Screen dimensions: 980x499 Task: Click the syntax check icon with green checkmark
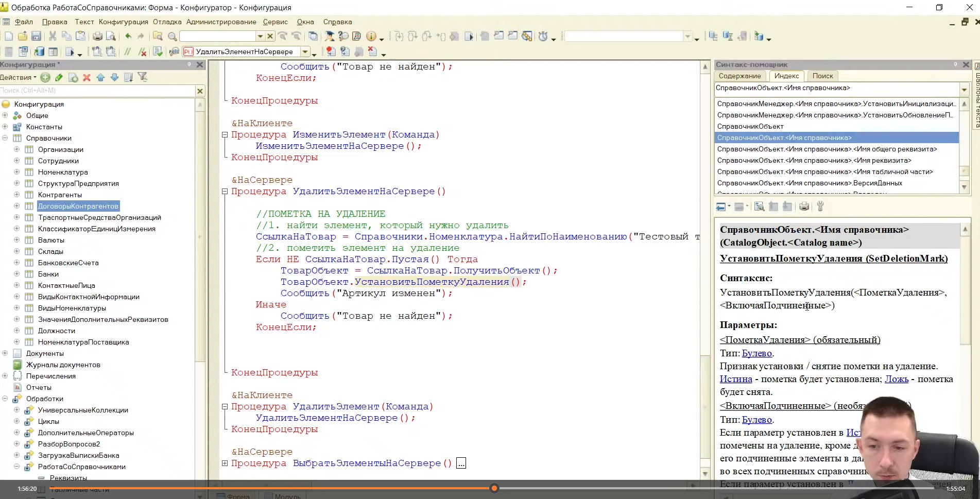158,51
